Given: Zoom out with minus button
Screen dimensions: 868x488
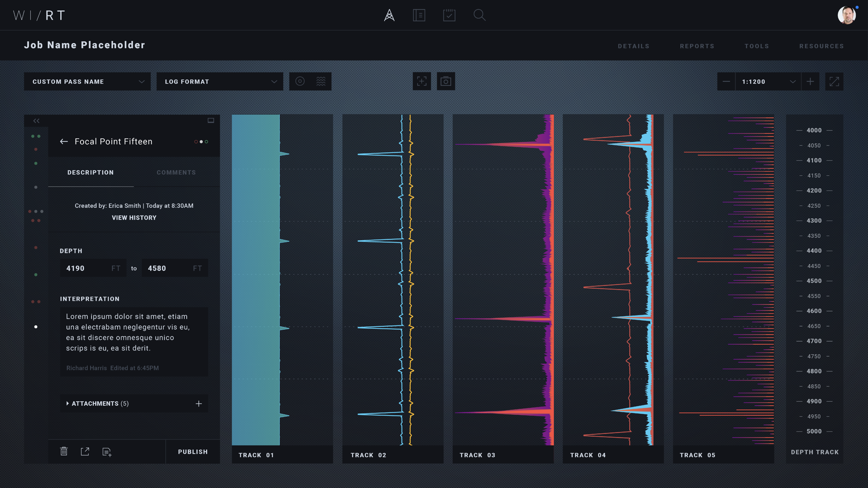Looking at the screenshot, I should 726,82.
